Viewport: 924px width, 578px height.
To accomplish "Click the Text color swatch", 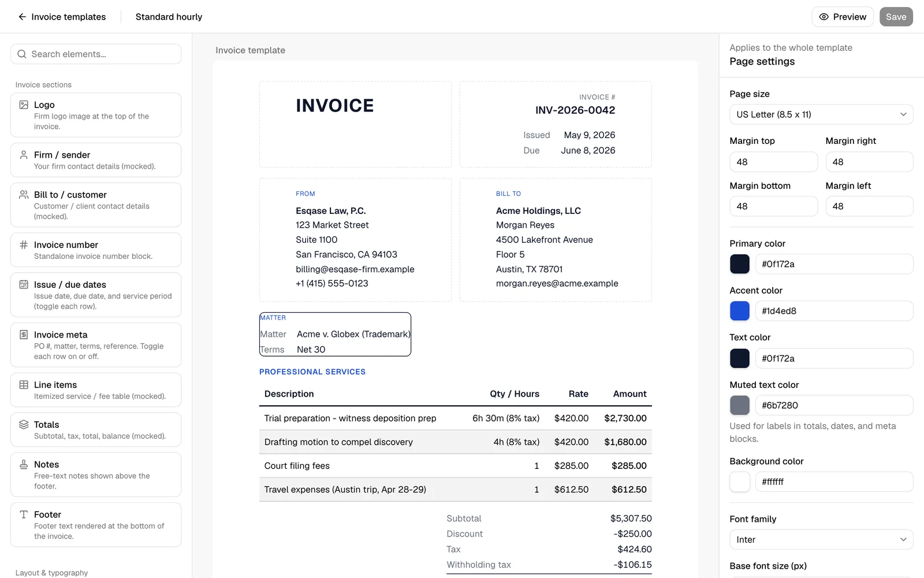I will click(x=740, y=358).
